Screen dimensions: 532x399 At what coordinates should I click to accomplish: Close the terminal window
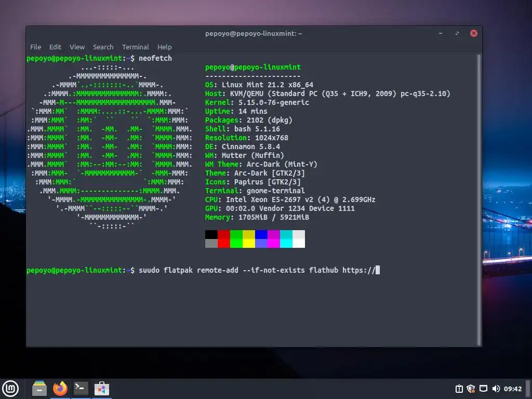click(474, 33)
